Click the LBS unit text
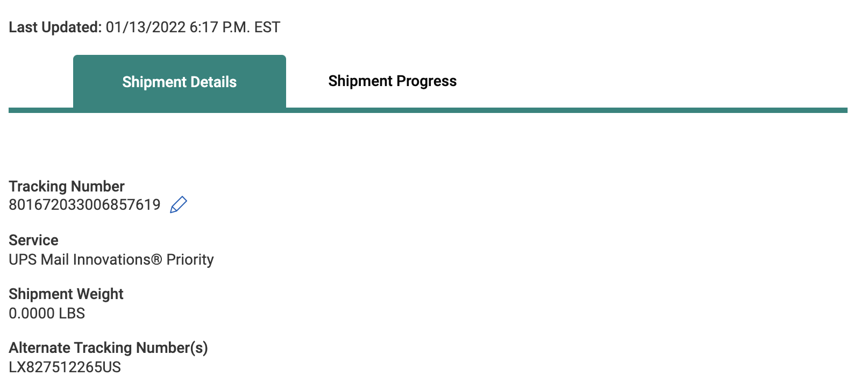The height and width of the screenshot is (383, 868). 72,314
